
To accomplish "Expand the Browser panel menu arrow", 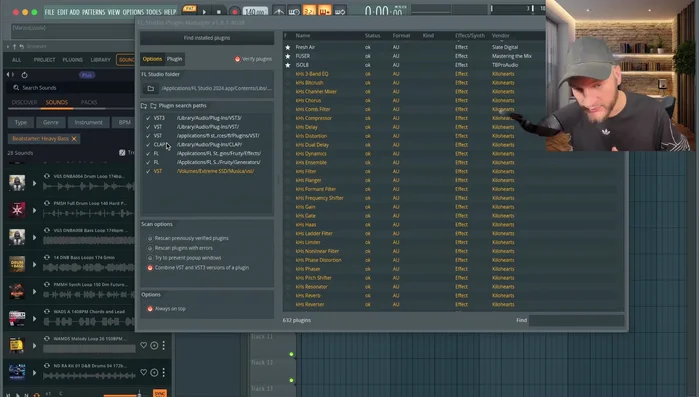I will tap(8, 46).
